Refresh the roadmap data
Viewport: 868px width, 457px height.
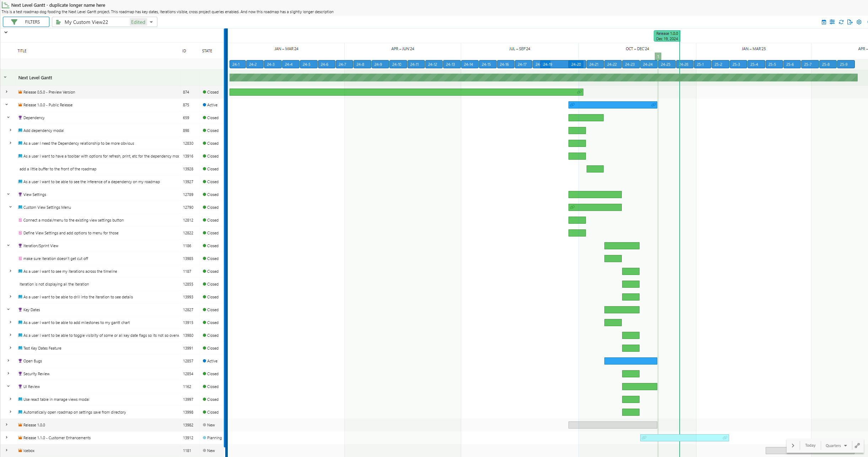click(x=841, y=22)
